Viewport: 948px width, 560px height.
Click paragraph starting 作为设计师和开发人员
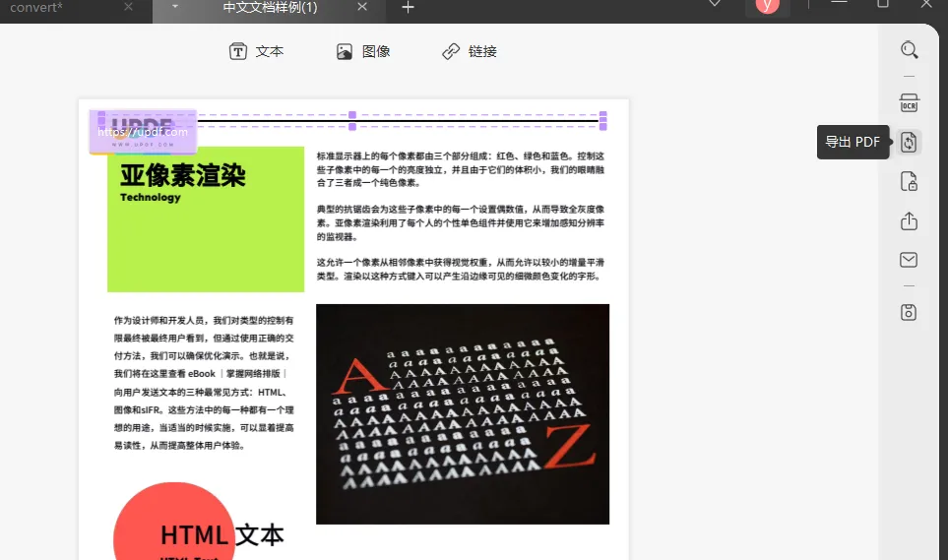click(x=205, y=383)
